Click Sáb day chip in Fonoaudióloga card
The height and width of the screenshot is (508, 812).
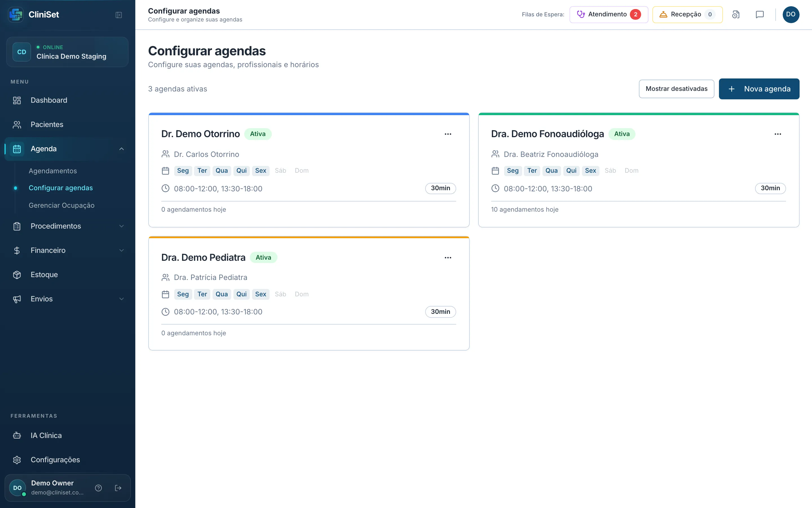610,170
